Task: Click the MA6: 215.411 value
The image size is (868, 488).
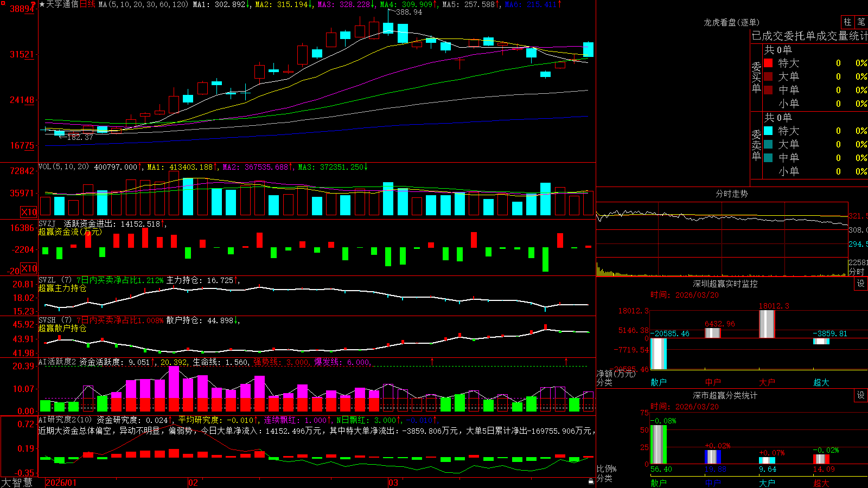Action: 533,4
